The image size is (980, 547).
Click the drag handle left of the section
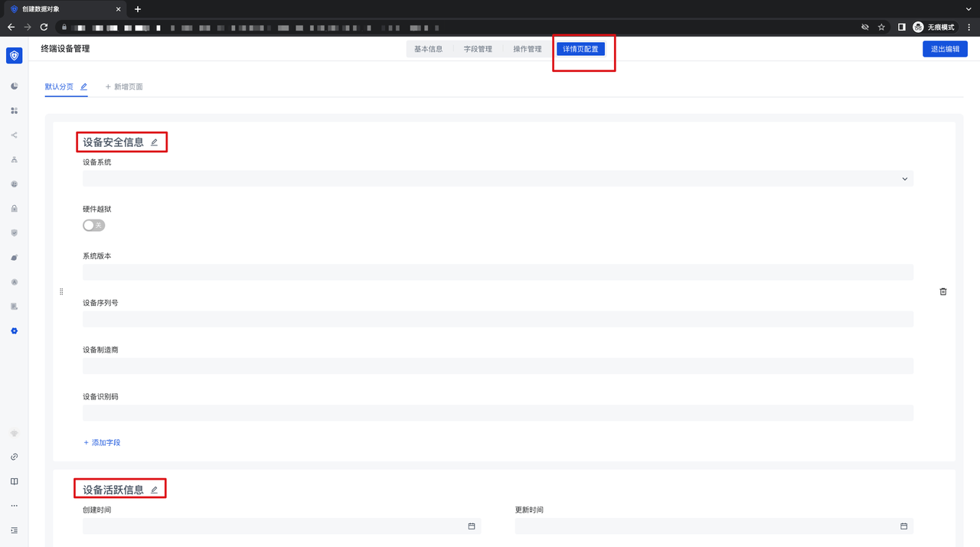[61, 291]
